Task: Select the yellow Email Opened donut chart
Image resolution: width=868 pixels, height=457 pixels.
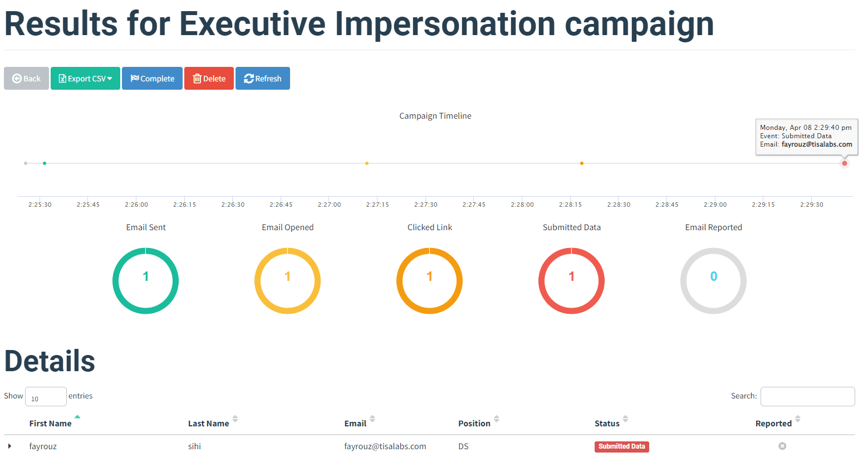Action: point(287,280)
